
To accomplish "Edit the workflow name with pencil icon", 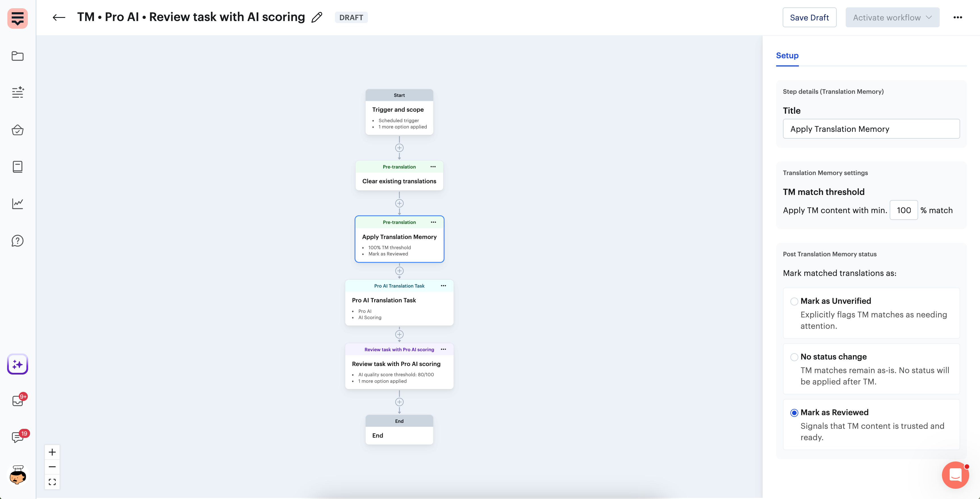I will tap(317, 18).
